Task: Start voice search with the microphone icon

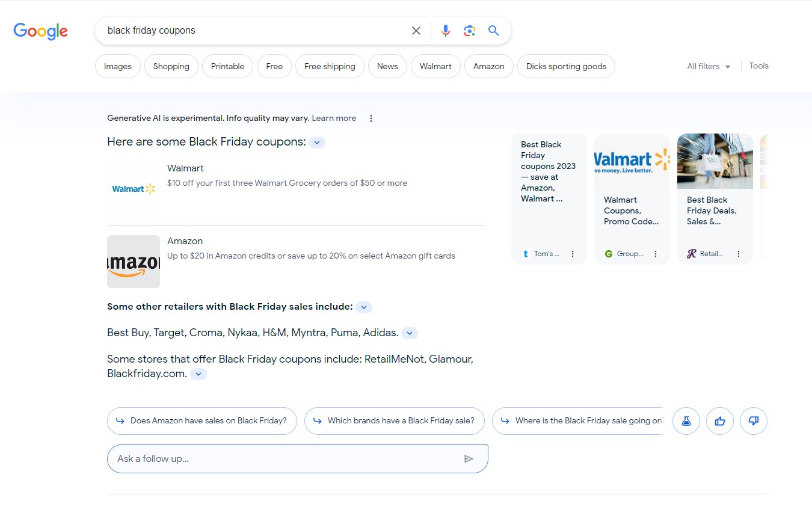Action: pos(445,31)
